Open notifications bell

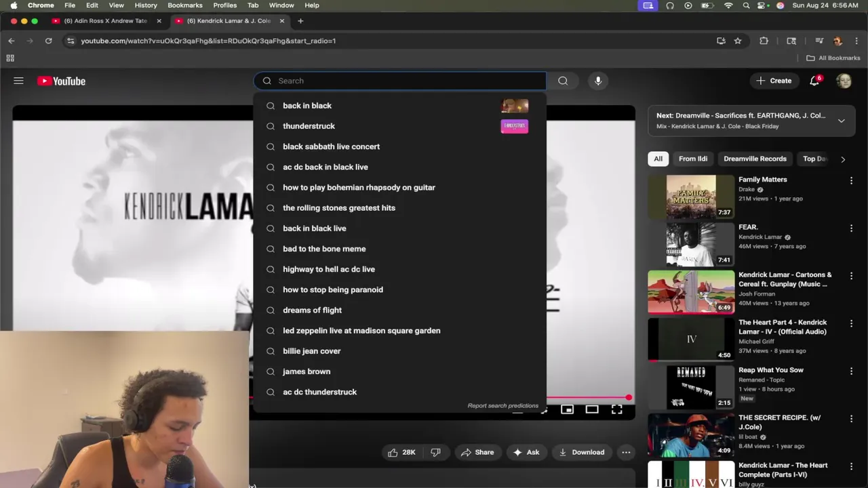815,81
